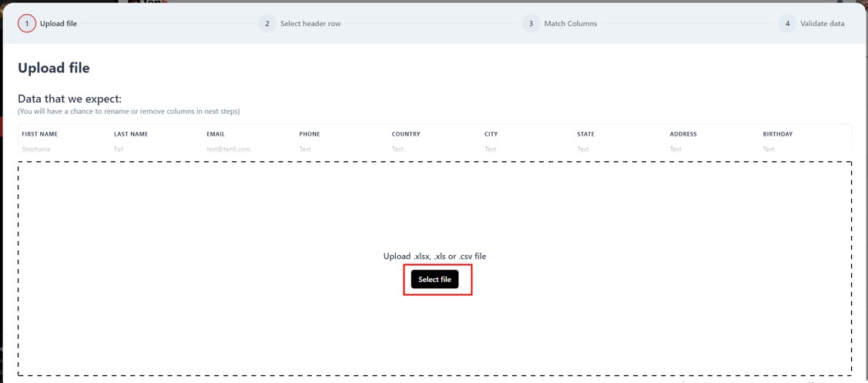Choose the PHONE column header

(x=310, y=134)
